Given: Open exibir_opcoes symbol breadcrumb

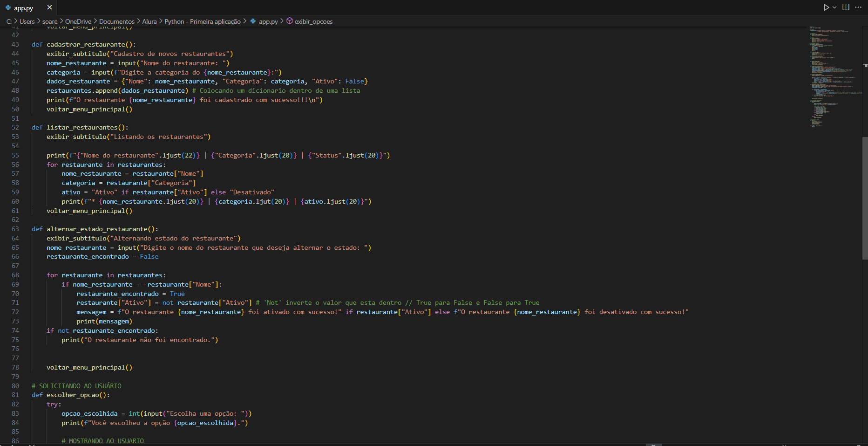Looking at the screenshot, I should coord(313,21).
